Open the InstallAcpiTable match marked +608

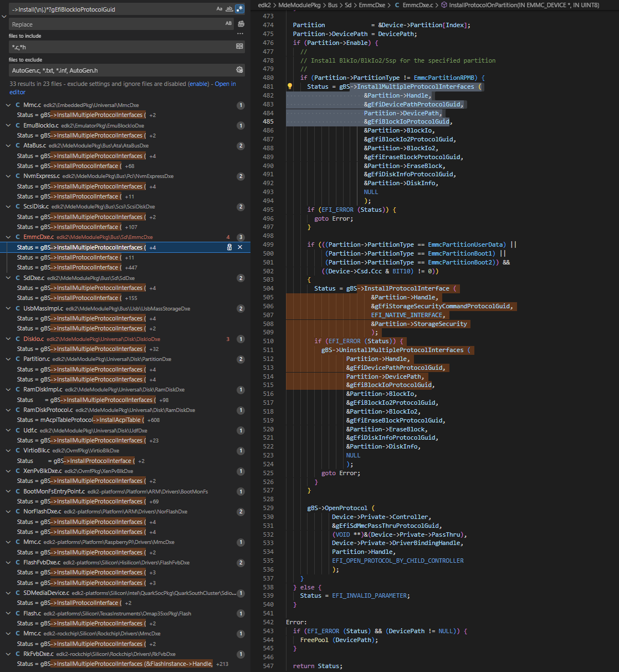pyautogui.click(x=125, y=420)
